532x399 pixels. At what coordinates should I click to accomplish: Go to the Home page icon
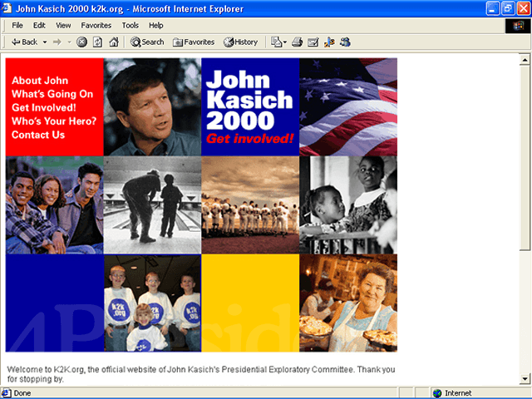coord(114,42)
